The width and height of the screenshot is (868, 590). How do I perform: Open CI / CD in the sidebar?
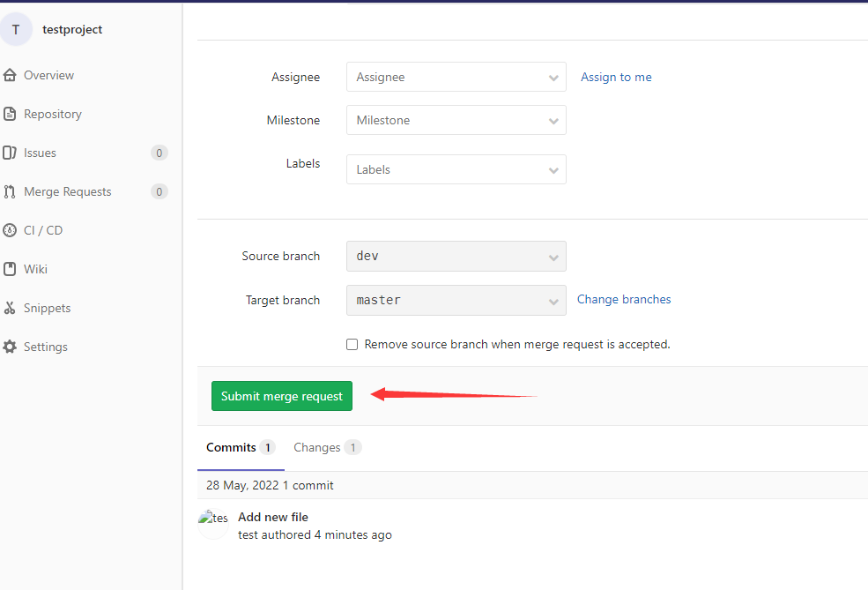coord(43,230)
